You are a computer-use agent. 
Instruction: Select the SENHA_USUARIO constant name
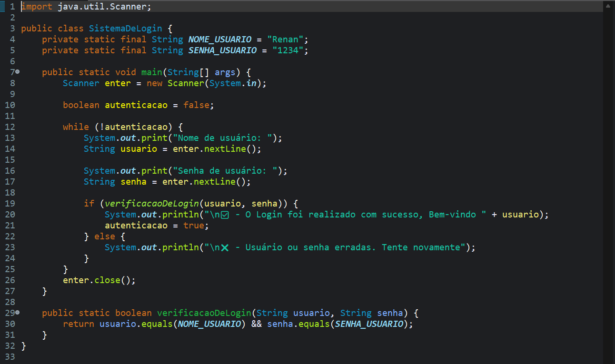[x=222, y=50]
